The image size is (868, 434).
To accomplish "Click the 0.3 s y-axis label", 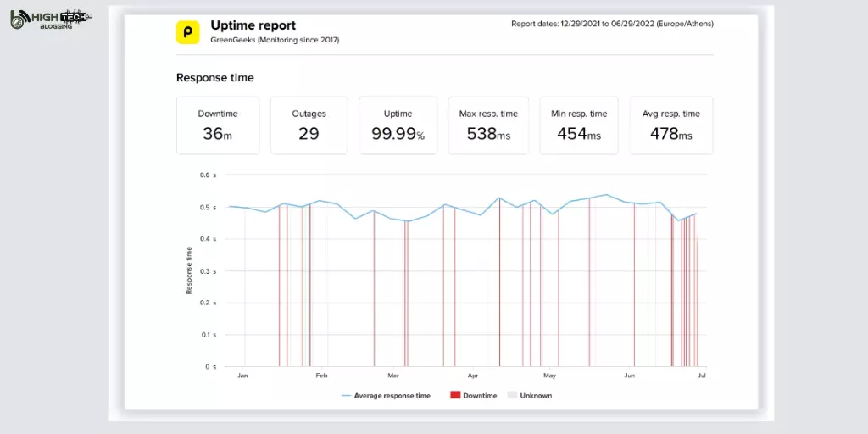I will 209,271.
